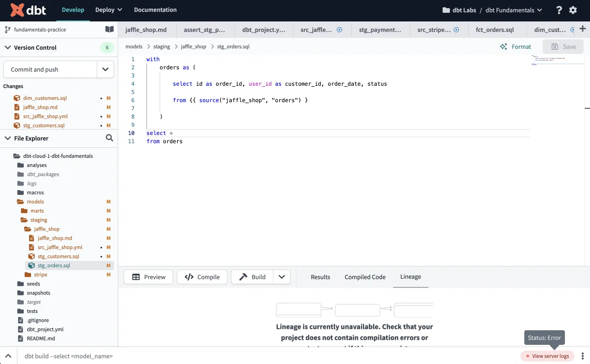
Task: Switch to the Compiled Code tab
Action: 365,277
